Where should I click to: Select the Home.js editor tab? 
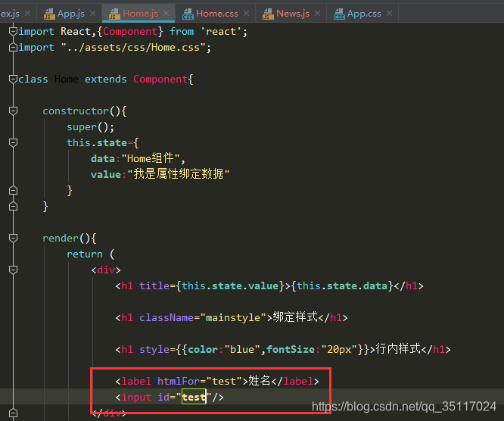tap(140, 14)
